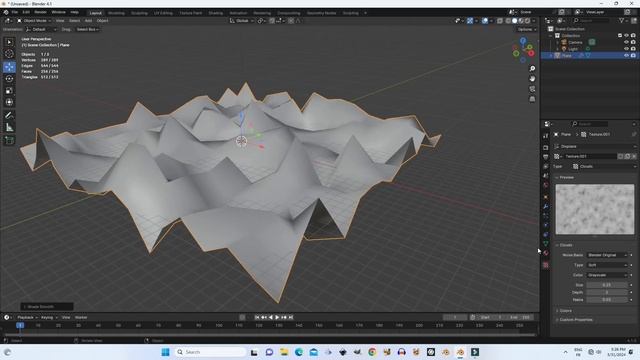The height and width of the screenshot is (360, 640).
Task: Toggle the camera view icon in the viewport
Action: tap(532, 89)
